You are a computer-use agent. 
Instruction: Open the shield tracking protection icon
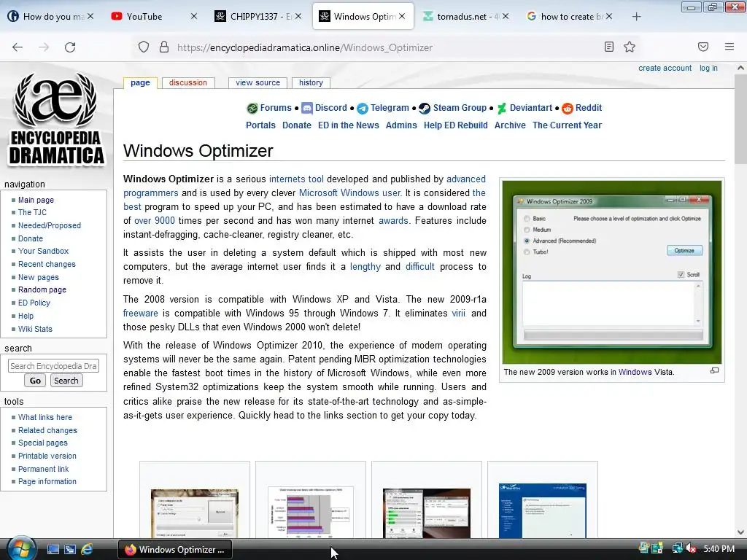144,47
